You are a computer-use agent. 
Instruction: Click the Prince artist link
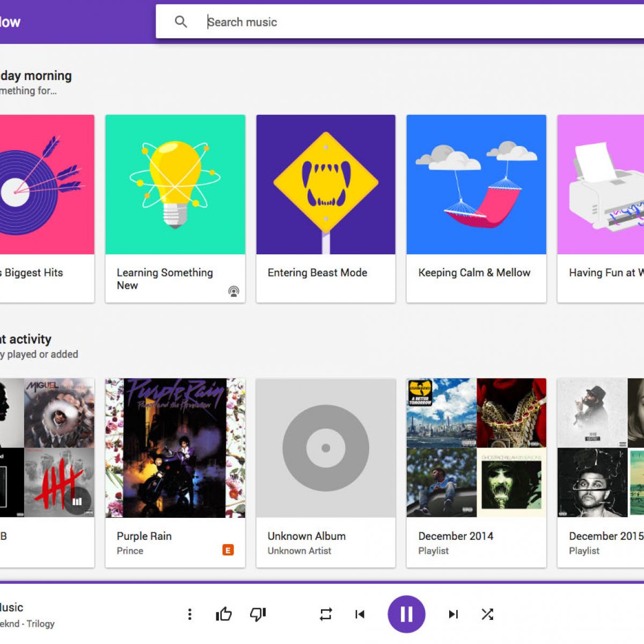130,551
